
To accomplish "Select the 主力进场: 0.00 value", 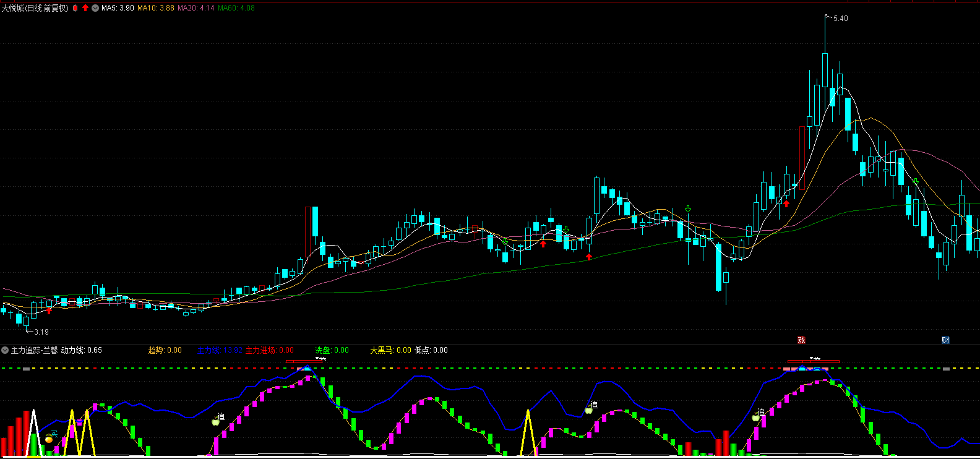I will coord(270,350).
